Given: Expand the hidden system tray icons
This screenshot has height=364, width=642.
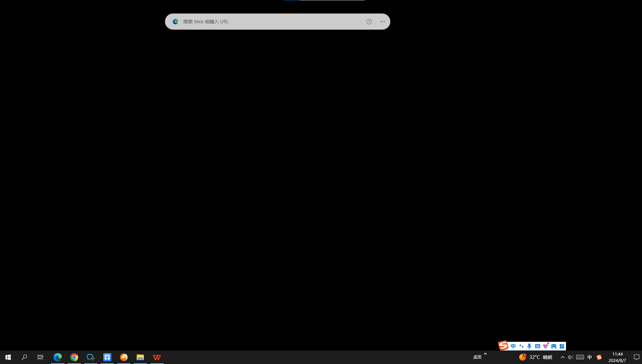Looking at the screenshot, I should tap(562, 357).
